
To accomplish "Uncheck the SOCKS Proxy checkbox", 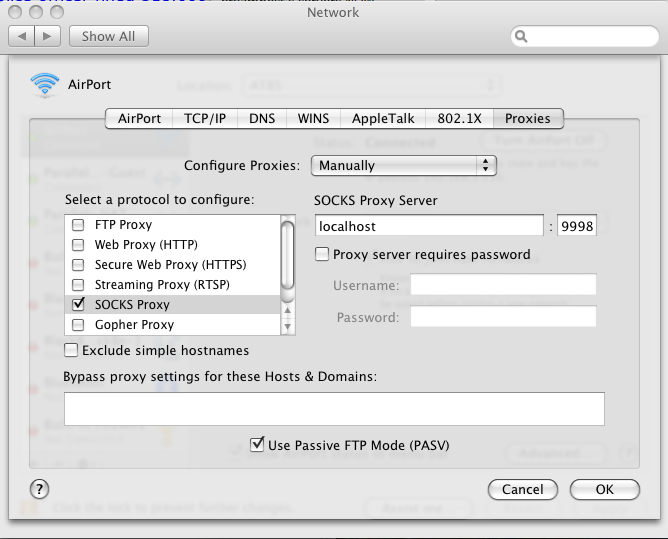I will pos(78,304).
